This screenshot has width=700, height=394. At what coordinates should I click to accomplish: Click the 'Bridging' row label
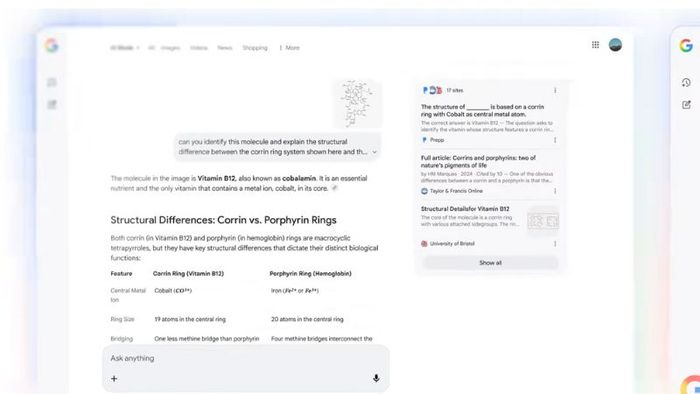pyautogui.click(x=121, y=339)
